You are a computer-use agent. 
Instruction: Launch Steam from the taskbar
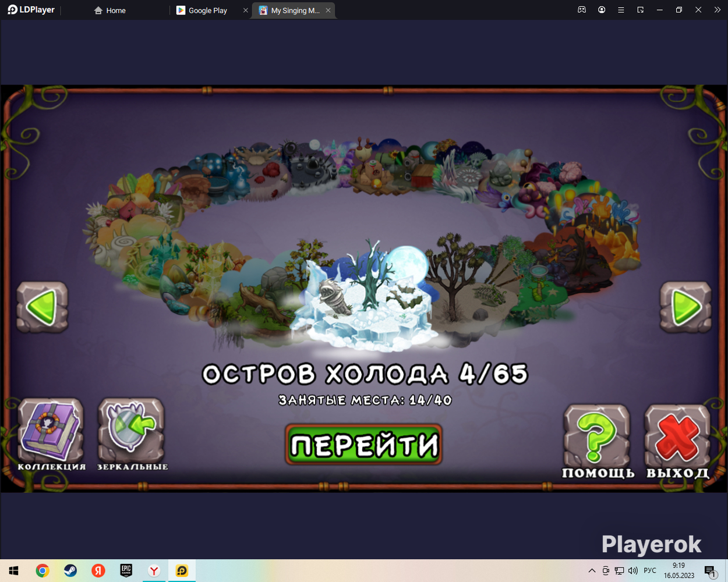point(70,571)
